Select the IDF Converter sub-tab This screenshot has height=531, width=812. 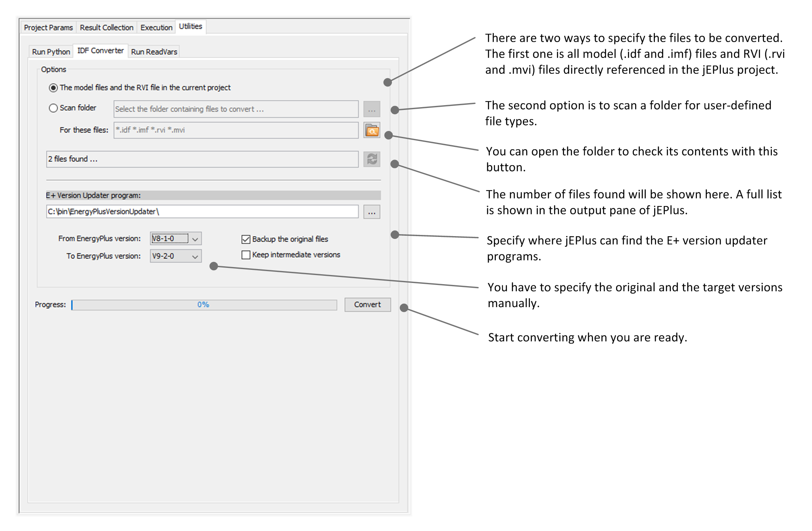[100, 51]
